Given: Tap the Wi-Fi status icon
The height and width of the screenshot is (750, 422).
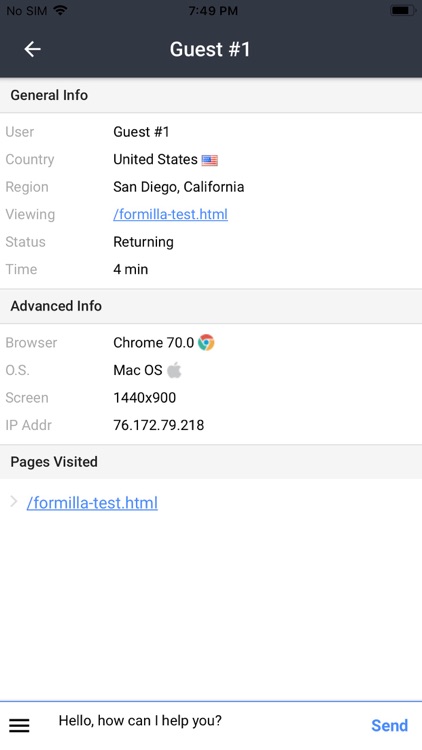Looking at the screenshot, I should click(60, 10).
